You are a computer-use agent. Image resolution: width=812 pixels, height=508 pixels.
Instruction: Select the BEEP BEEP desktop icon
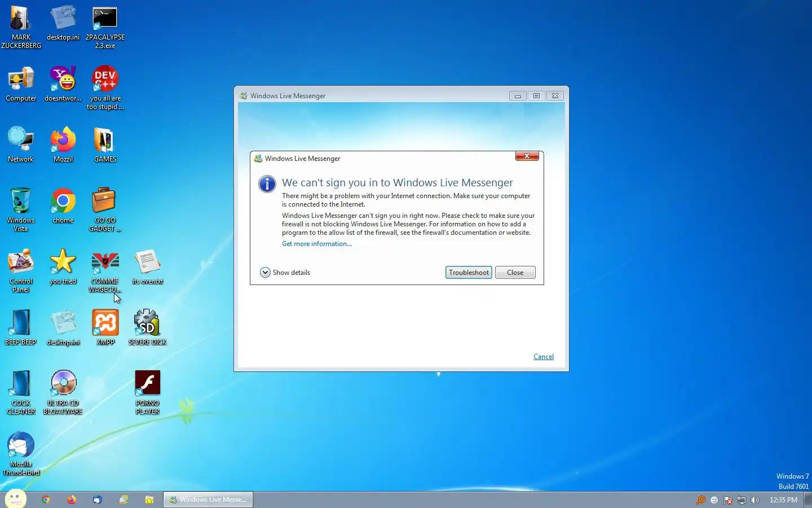click(x=21, y=328)
